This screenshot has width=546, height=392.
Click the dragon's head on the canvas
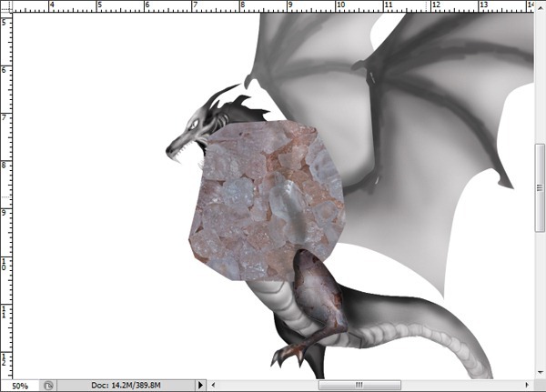198,129
